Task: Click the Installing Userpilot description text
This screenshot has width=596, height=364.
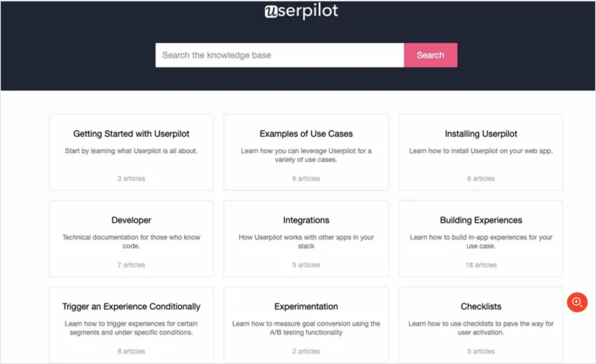Action: (x=481, y=151)
